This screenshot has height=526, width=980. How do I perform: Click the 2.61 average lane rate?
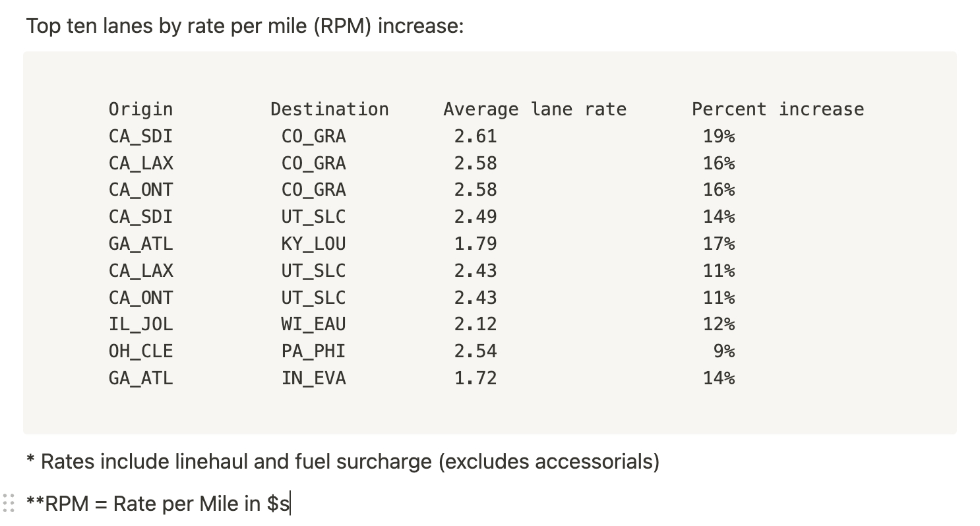click(475, 136)
